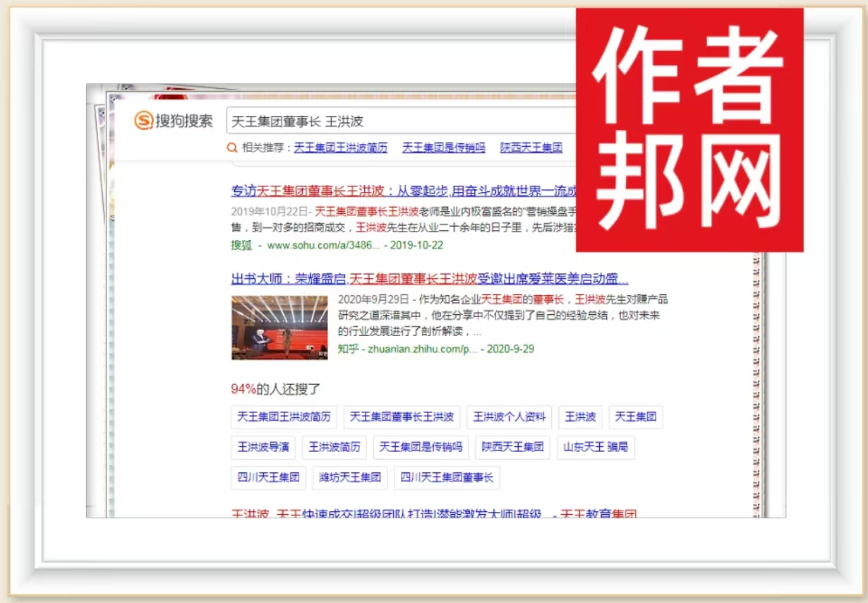The width and height of the screenshot is (868, 603).
Task: Click the Sogou search logo
Action: pyautogui.click(x=174, y=121)
